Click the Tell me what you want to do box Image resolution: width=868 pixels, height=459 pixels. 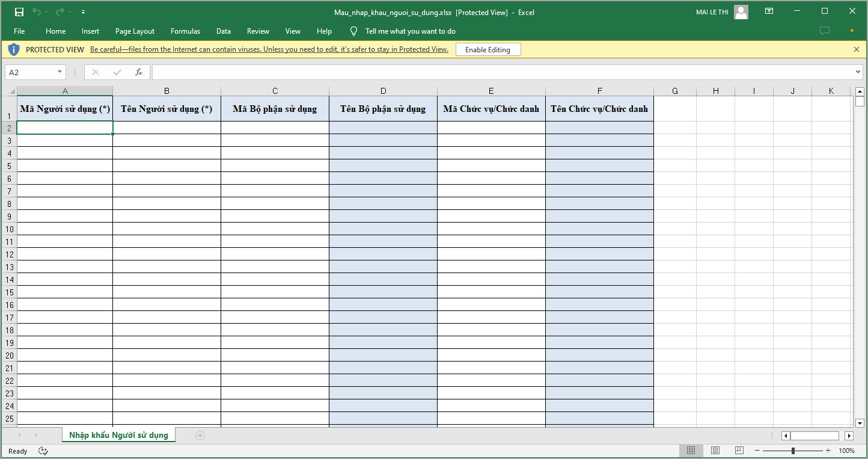pos(411,31)
